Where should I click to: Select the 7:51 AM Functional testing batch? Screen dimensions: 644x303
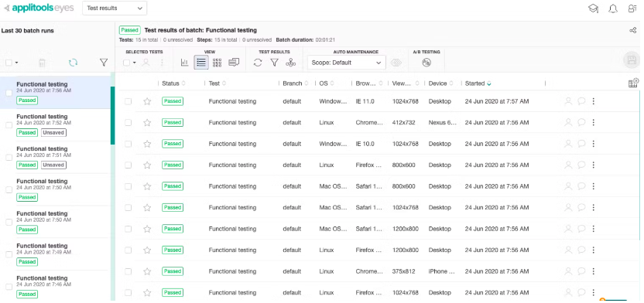(x=56, y=158)
